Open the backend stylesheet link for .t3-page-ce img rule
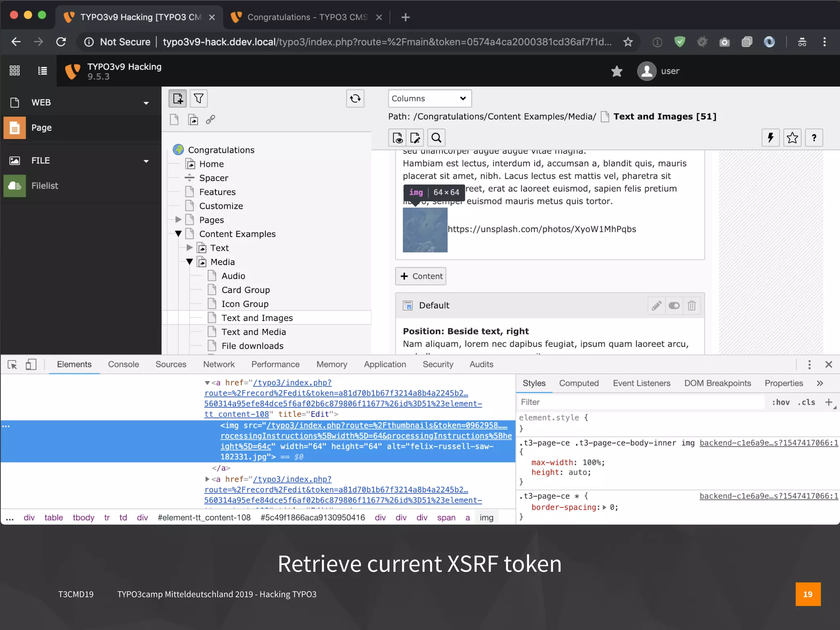The width and height of the screenshot is (840, 630). [x=769, y=443]
